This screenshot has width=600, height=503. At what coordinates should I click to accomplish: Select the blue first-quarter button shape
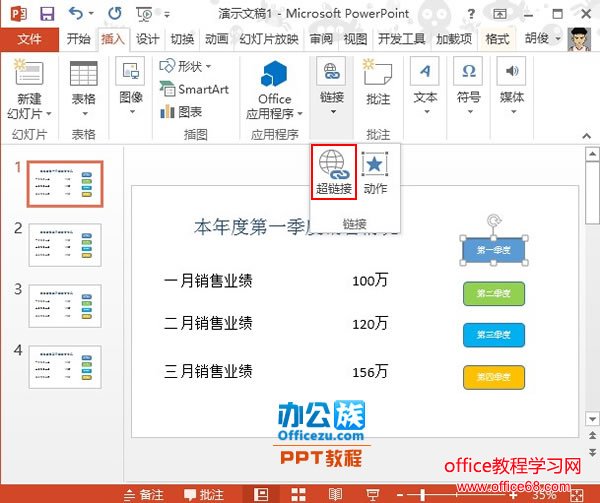tap(494, 250)
